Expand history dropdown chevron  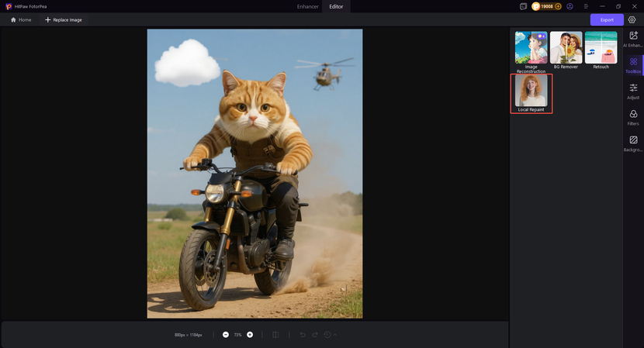pos(335,335)
